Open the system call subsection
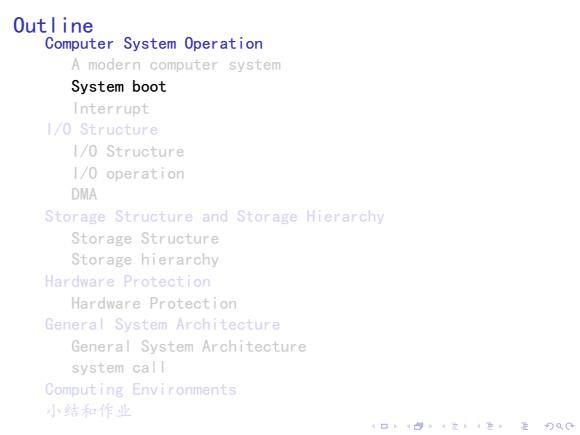Viewport: 580px width, 435px height. coord(118,368)
